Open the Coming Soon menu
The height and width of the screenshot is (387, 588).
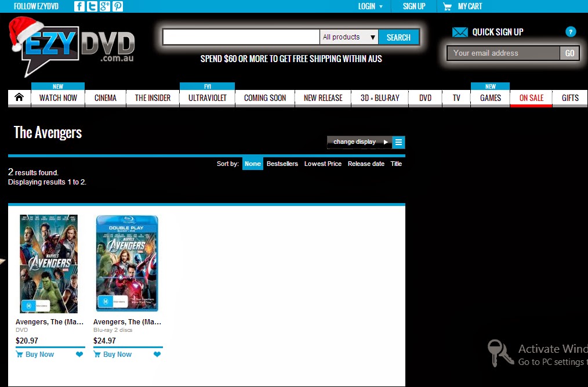[265, 98]
